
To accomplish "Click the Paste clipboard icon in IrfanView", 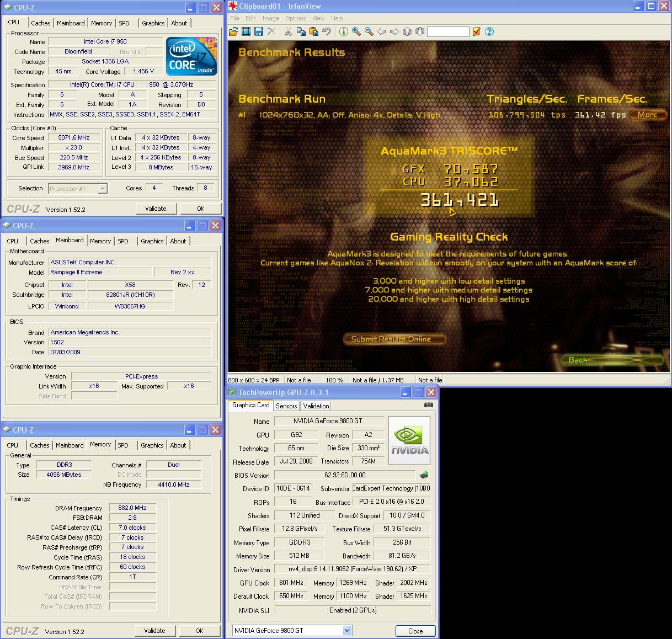I will 313,31.
